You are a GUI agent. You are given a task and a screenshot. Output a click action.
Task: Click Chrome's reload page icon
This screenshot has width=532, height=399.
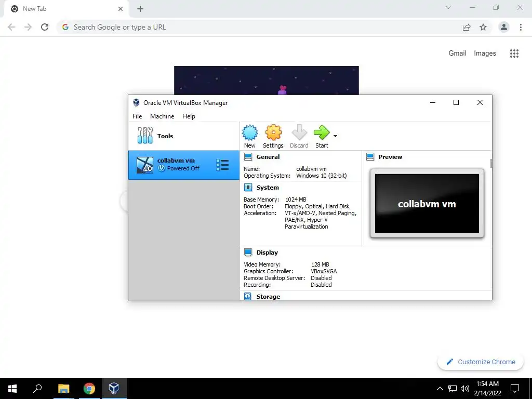click(x=45, y=27)
